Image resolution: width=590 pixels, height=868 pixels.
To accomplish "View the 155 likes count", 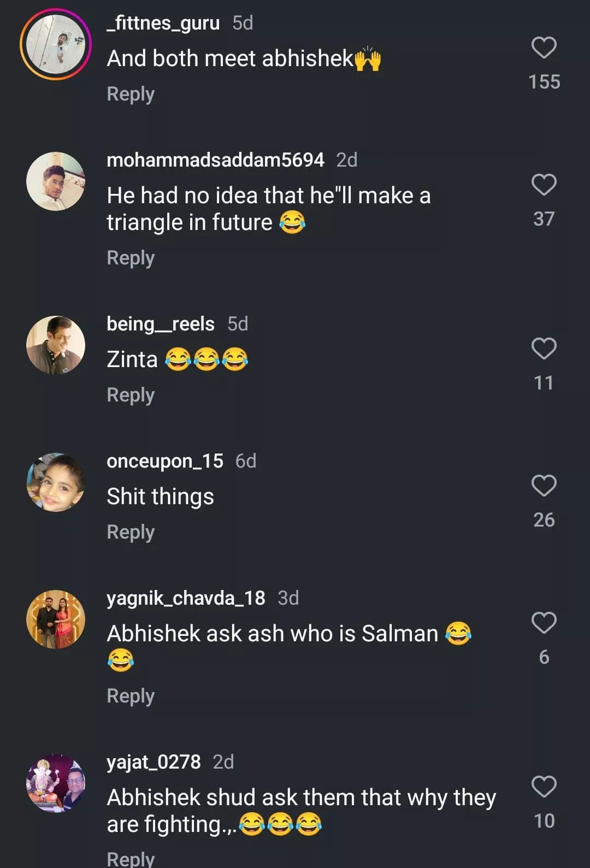I will pyautogui.click(x=544, y=82).
